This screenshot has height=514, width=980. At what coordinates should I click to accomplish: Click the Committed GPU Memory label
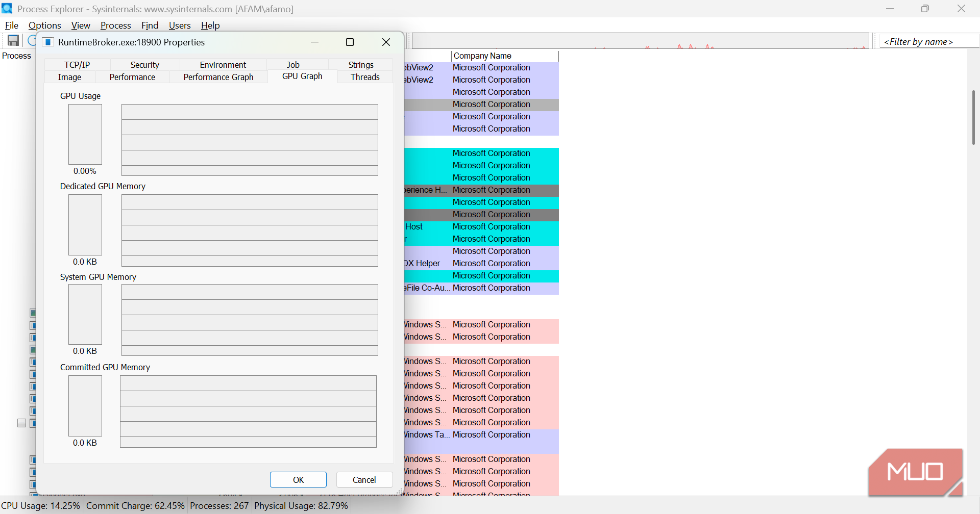105,367
